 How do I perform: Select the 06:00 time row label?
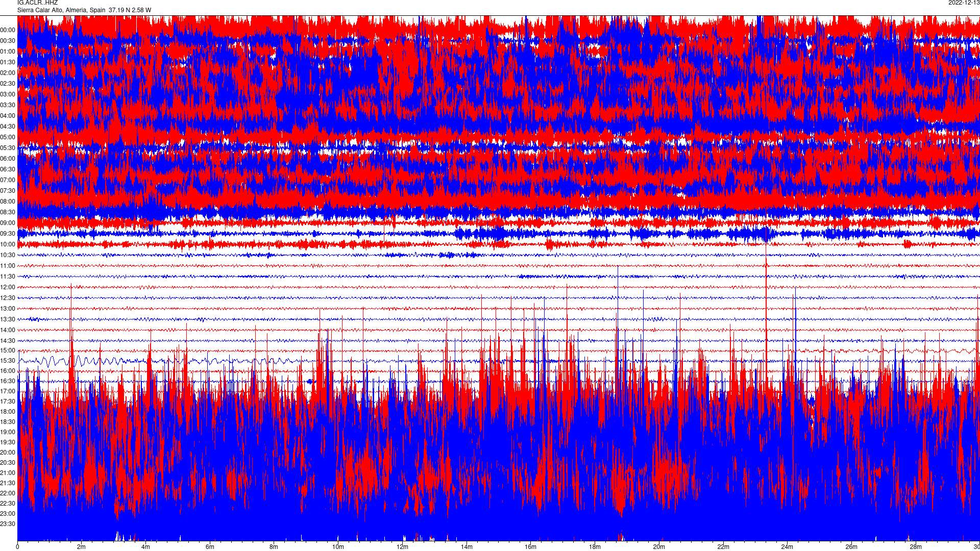pos(8,159)
